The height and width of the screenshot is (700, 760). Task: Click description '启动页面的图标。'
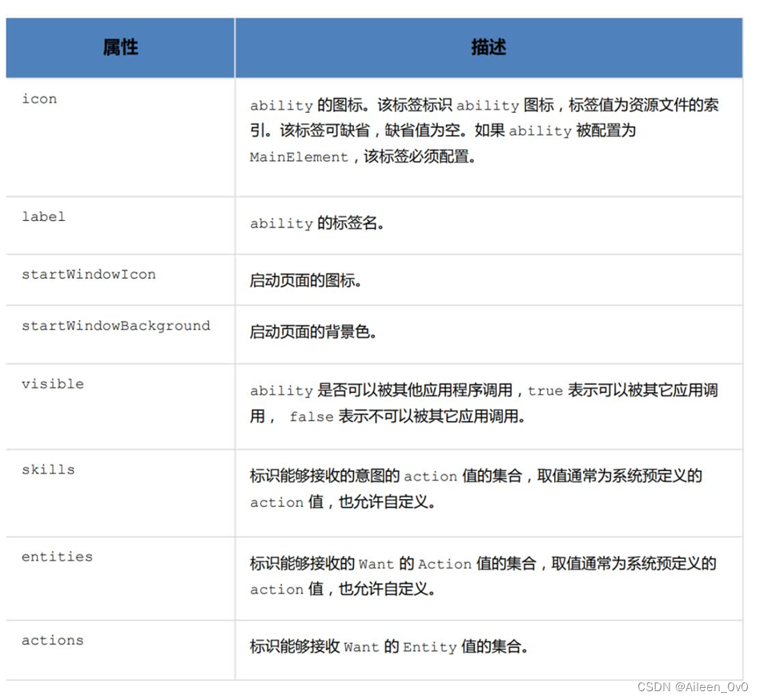pos(305,280)
